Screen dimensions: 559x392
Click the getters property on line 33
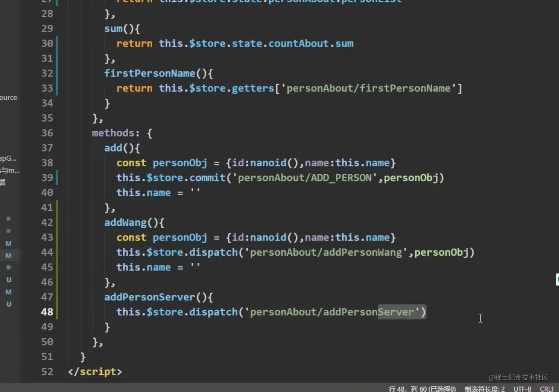(253, 88)
